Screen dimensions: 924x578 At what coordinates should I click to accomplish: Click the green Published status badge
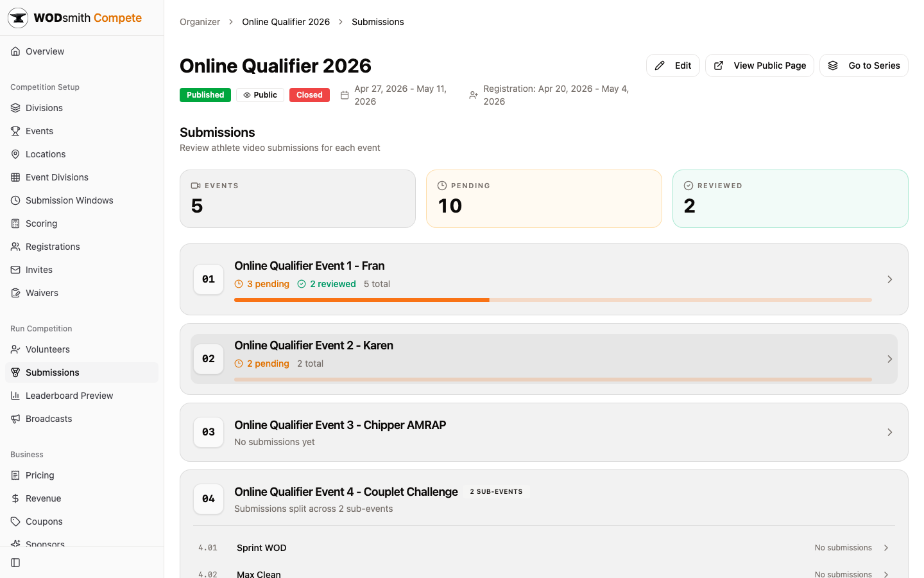[205, 95]
